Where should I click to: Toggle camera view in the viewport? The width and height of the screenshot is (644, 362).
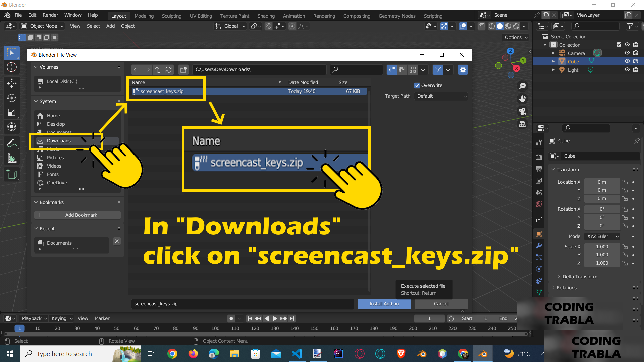pyautogui.click(x=522, y=111)
